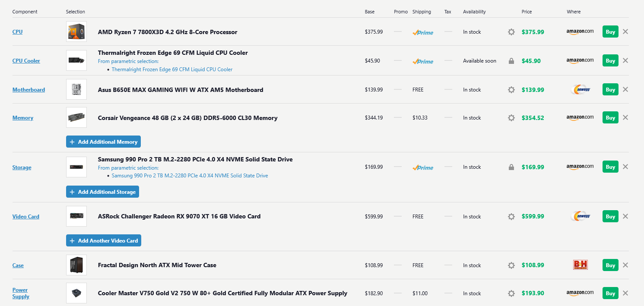Open the CPU Cooler component link

(x=26, y=61)
